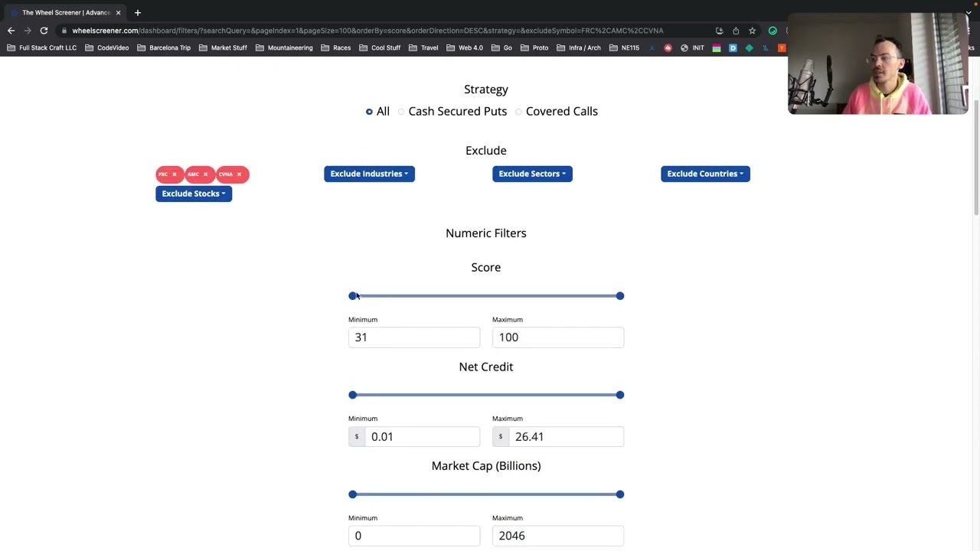Open the Barcelona Trip bookmark folder
Image resolution: width=980 pixels, height=551 pixels.
[163, 47]
